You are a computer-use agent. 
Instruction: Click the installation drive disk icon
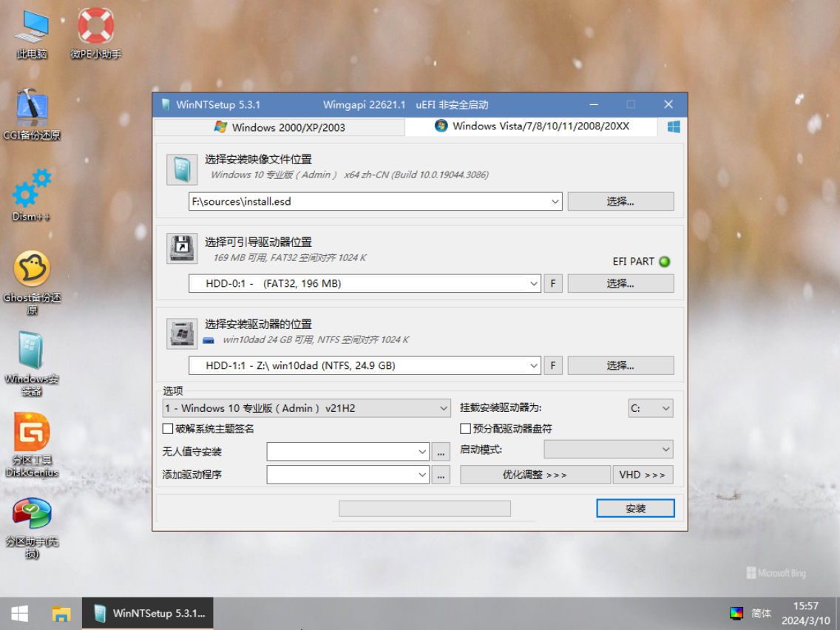182,333
